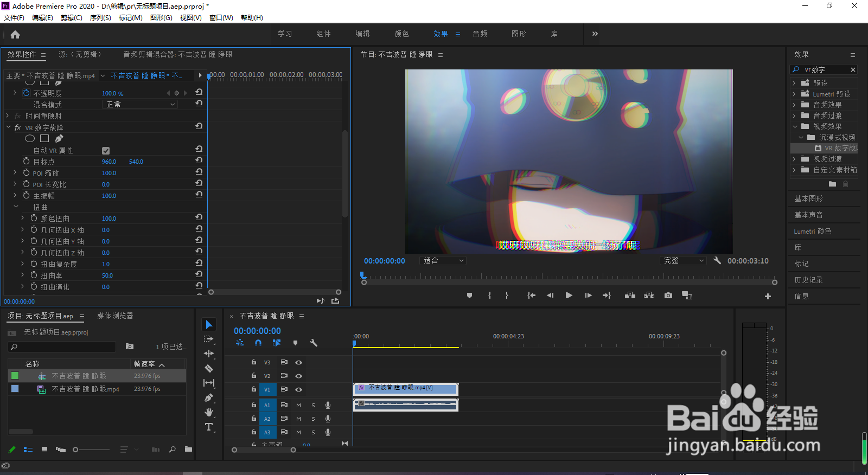Image resolution: width=868 pixels, height=475 pixels.
Task: Mute audio track A1
Action: [x=298, y=405]
